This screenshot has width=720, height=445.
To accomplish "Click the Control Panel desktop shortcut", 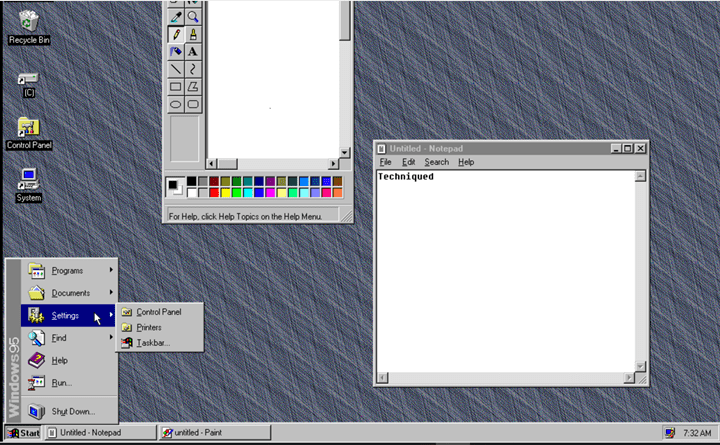I will (28, 134).
